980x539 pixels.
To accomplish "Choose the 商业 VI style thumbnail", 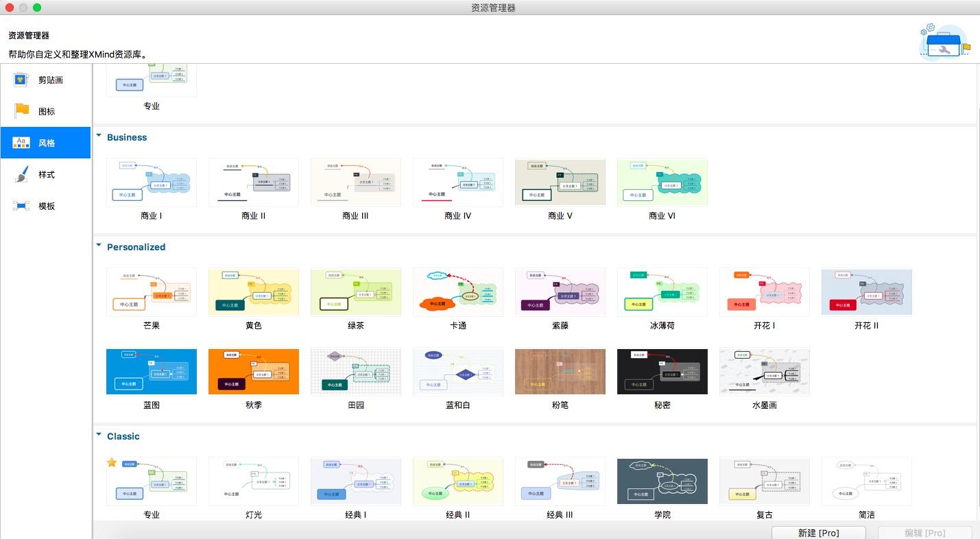I will pos(662,182).
